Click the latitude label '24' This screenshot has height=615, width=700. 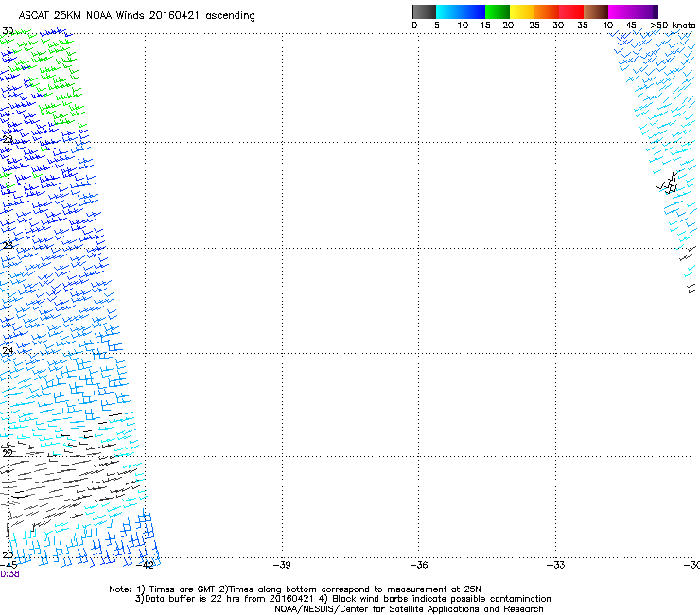[x=8, y=351]
